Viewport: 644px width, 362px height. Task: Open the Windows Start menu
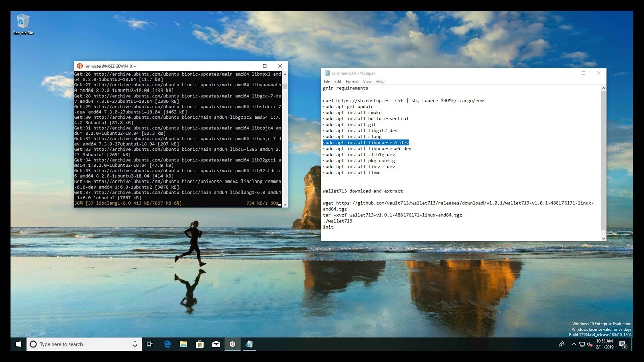[18, 344]
